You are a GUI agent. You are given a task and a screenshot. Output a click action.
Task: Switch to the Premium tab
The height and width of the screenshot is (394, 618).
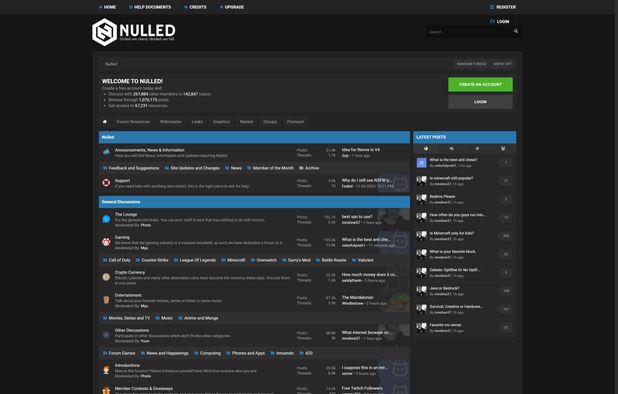click(x=296, y=122)
